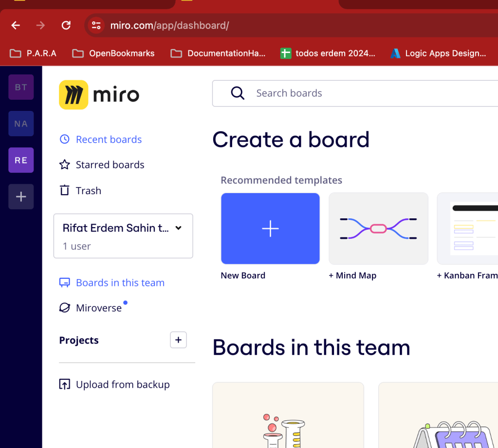Click Upload from backup
Image resolution: width=498 pixels, height=448 pixels.
(x=114, y=385)
